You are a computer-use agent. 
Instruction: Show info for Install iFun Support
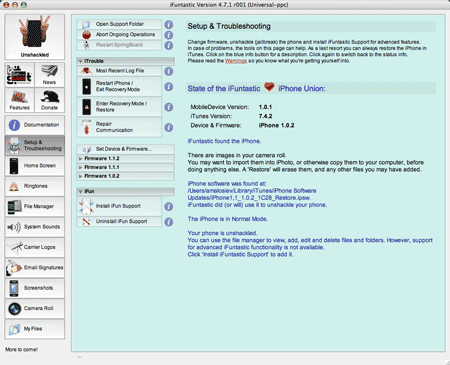click(x=169, y=206)
